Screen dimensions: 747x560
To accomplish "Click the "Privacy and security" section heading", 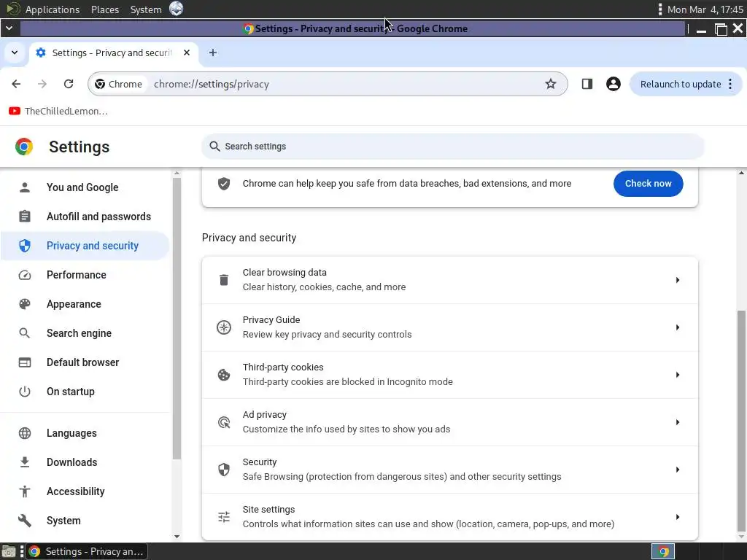I will pos(249,238).
